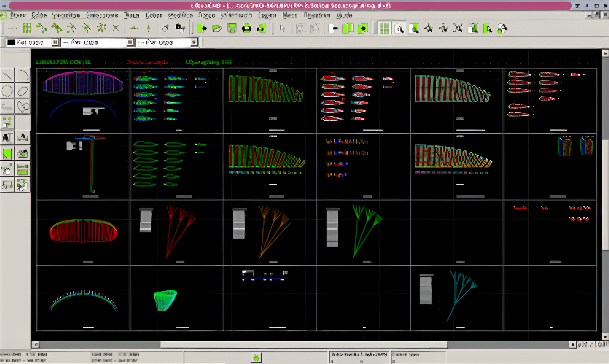Click the green vertical bars grid icon in toolbar
This screenshot has width=609, height=364.
click(x=27, y=28)
